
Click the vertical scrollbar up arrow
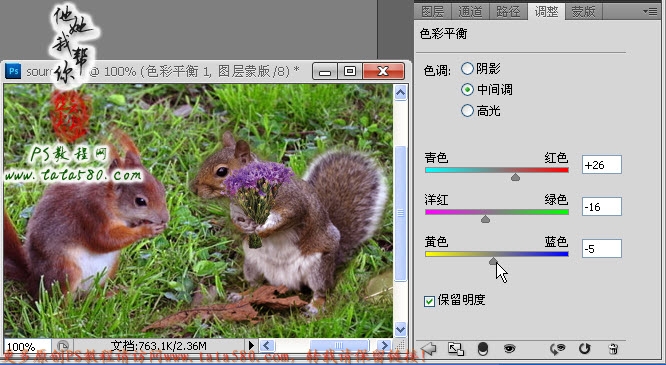tap(400, 93)
